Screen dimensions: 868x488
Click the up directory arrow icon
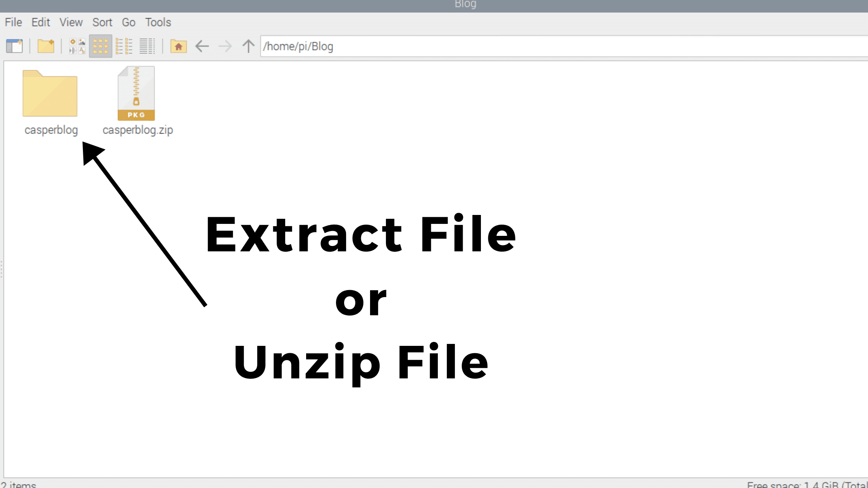(x=249, y=46)
